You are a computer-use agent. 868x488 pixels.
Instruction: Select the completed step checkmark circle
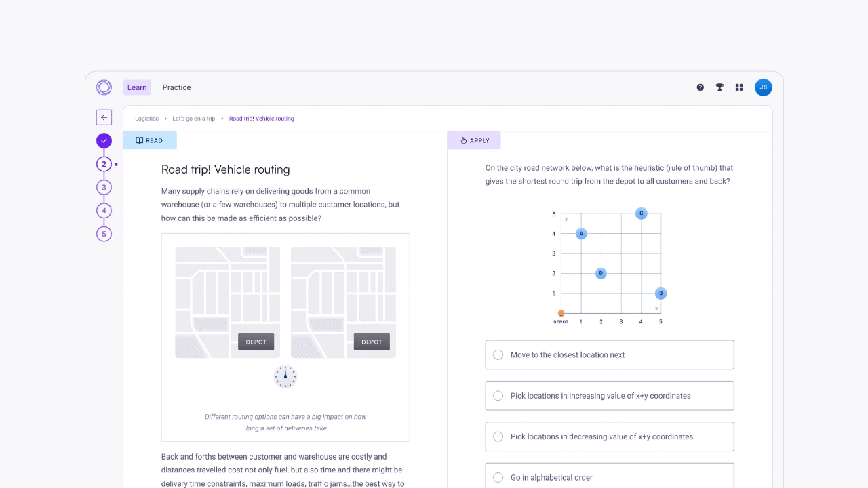pos(104,141)
